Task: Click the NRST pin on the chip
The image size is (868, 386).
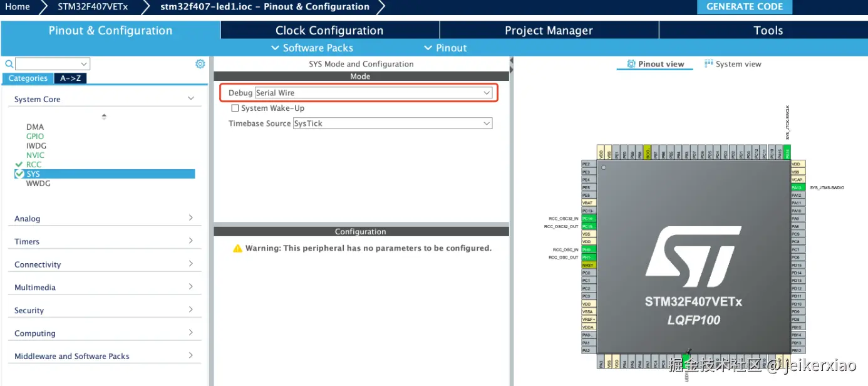Action: click(589, 264)
